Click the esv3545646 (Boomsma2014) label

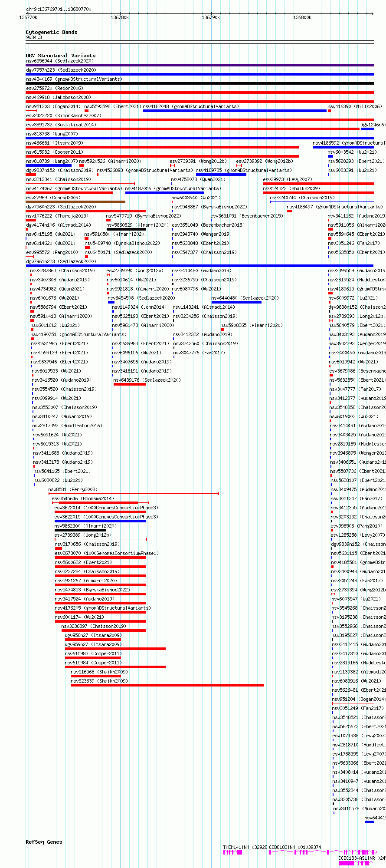tap(83, 498)
